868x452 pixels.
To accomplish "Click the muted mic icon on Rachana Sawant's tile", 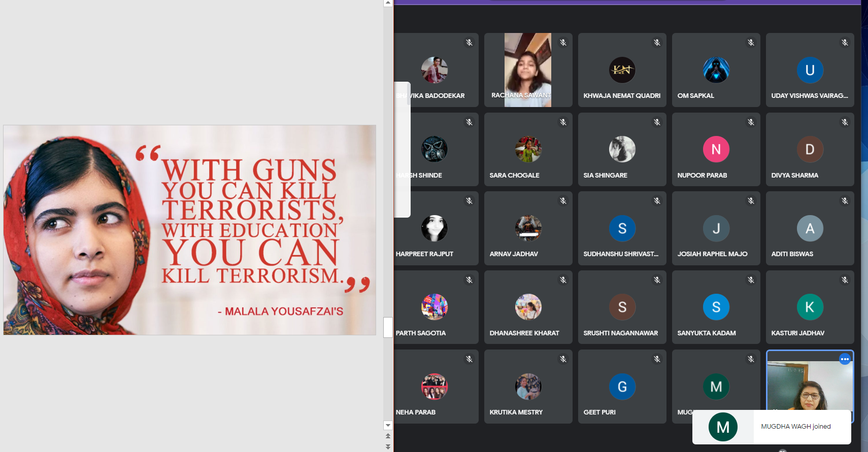I will click(x=563, y=43).
